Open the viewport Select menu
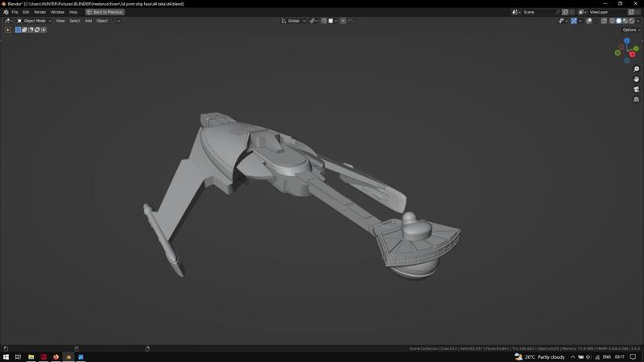The image size is (644, 362). (75, 21)
